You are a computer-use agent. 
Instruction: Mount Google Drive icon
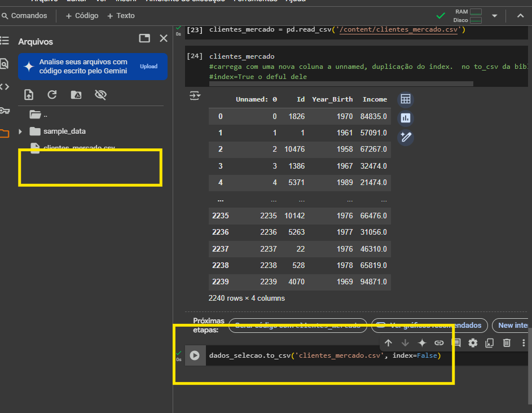coord(76,95)
